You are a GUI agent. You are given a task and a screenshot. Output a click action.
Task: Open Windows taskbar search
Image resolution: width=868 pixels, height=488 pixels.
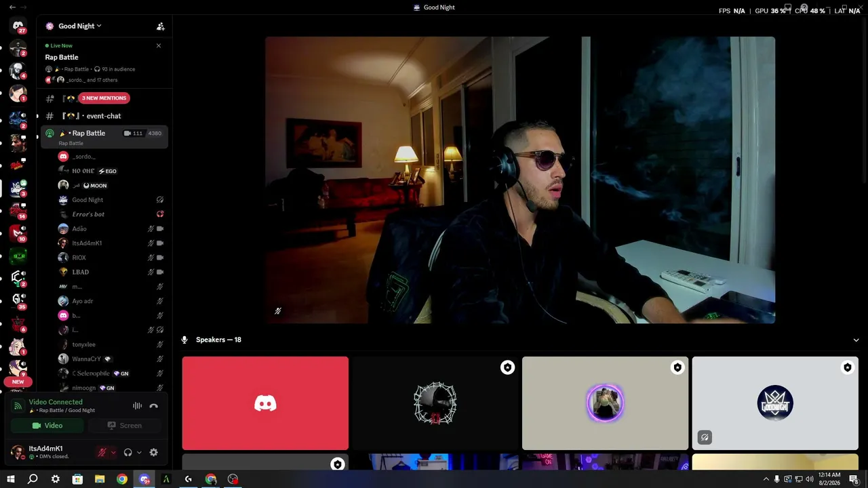33,479
